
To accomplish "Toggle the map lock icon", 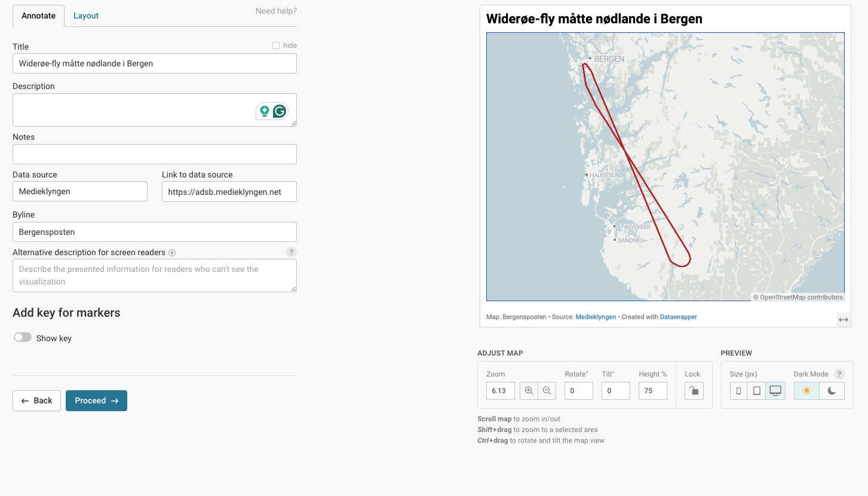I will coord(694,391).
